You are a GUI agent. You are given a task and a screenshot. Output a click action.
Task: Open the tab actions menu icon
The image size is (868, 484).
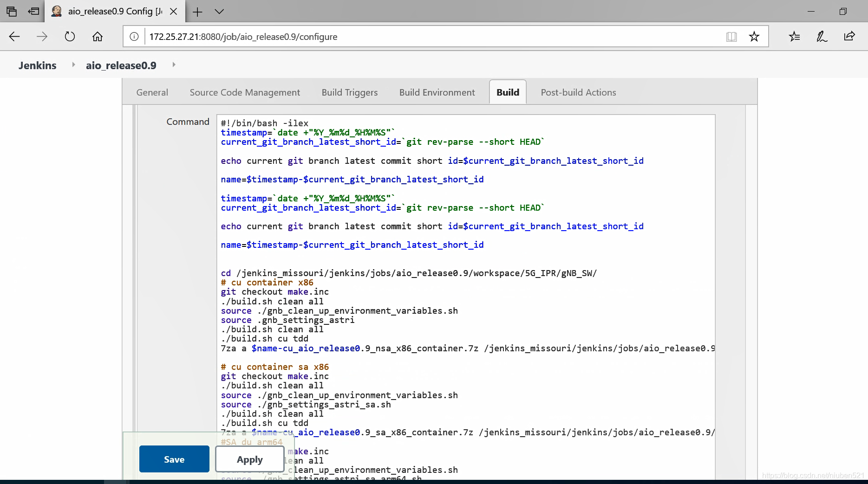[12, 12]
